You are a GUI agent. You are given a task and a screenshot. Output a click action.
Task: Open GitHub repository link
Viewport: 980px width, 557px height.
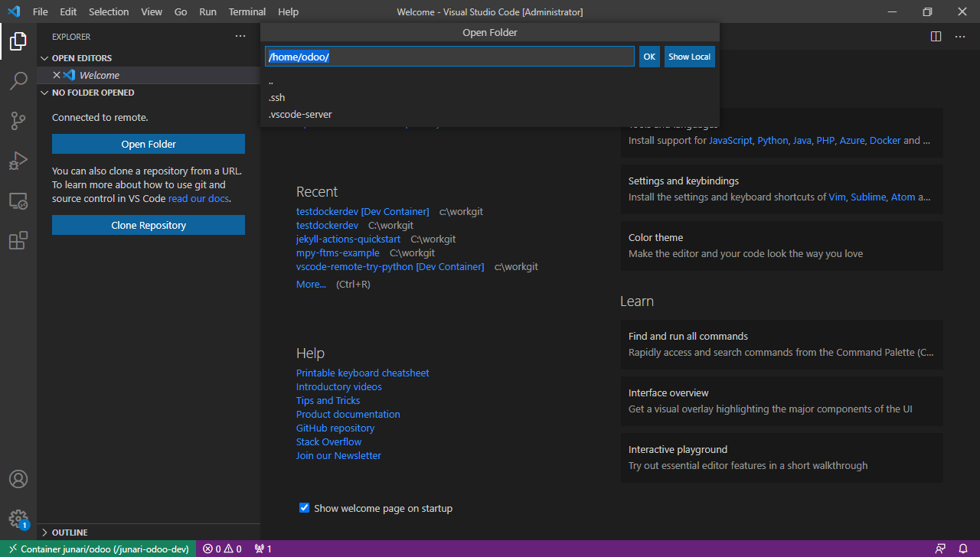335,428
